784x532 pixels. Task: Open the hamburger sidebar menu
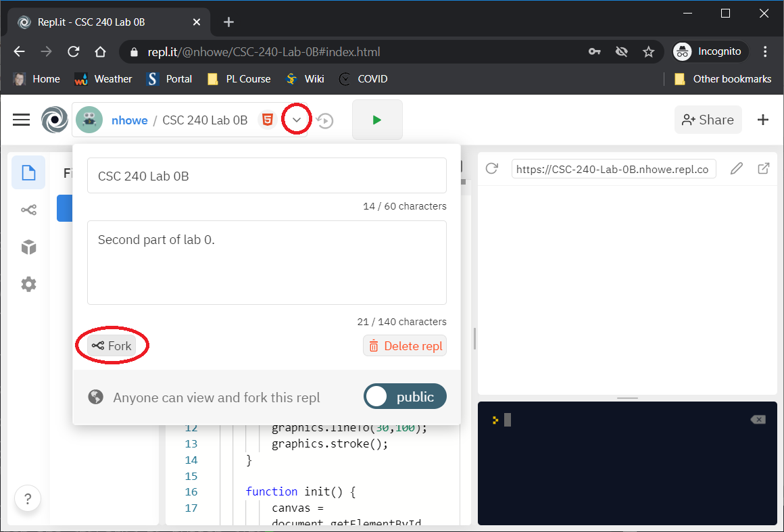click(x=21, y=120)
